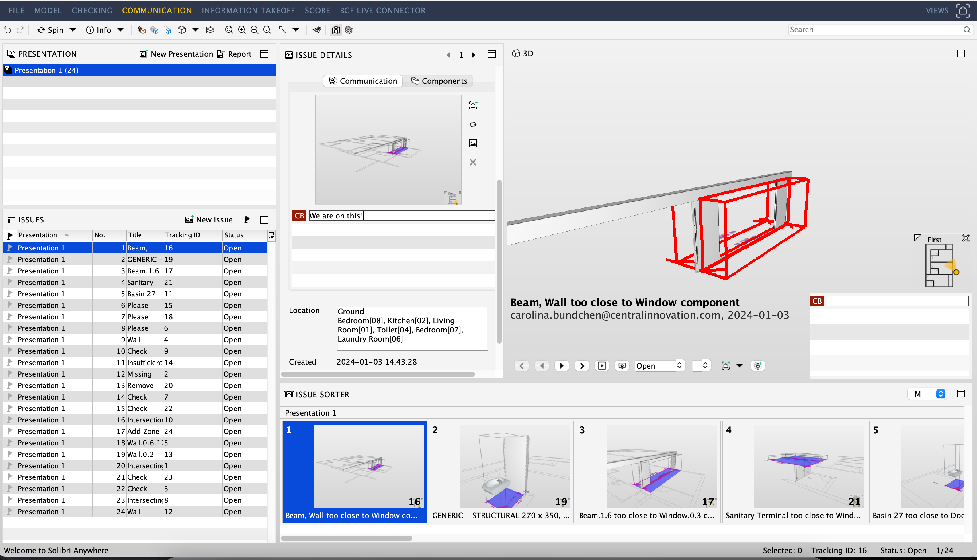The width and height of the screenshot is (977, 560).
Task: Click the layers stack toolbar icon
Action: tap(349, 30)
